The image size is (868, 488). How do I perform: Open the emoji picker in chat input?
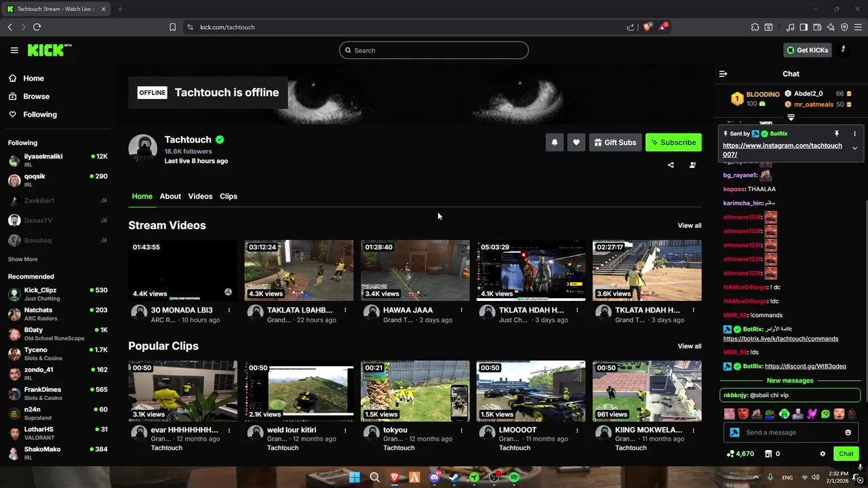(848, 432)
